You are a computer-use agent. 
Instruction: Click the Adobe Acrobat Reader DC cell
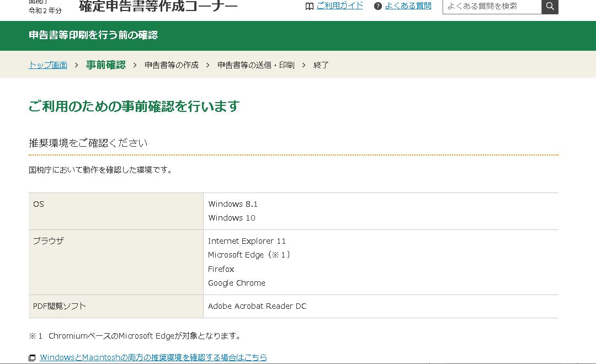click(x=257, y=306)
